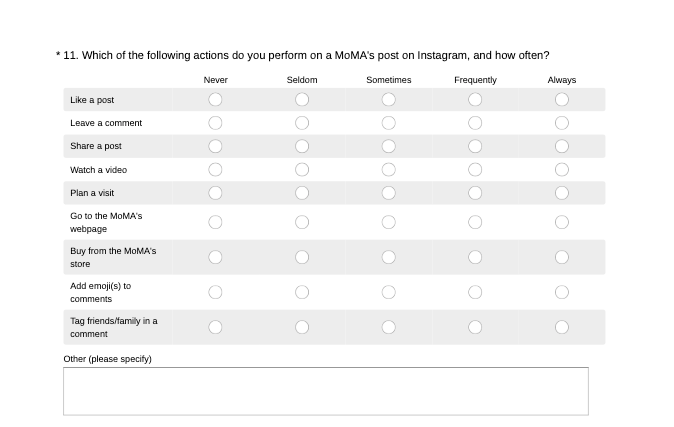
Task: Select Never for Add emoji(s) to comments
Action: pyautogui.click(x=215, y=292)
